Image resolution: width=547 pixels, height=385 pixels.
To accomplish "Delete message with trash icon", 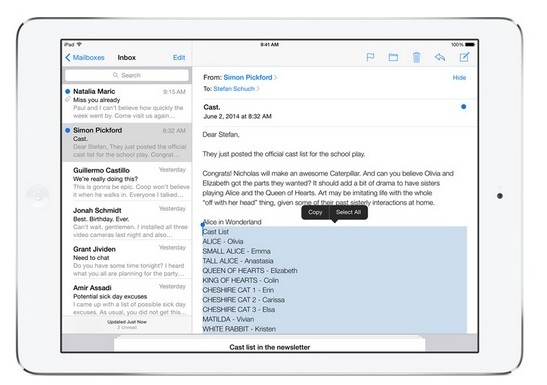I will [416, 57].
